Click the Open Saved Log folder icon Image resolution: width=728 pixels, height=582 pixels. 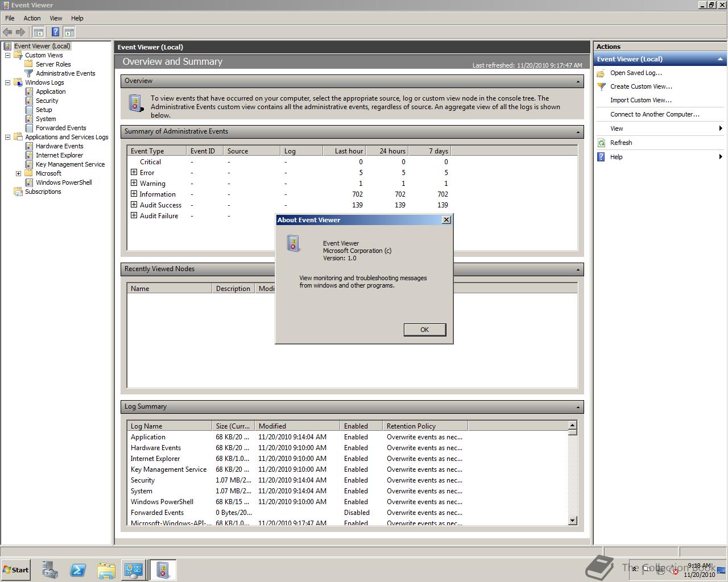601,73
